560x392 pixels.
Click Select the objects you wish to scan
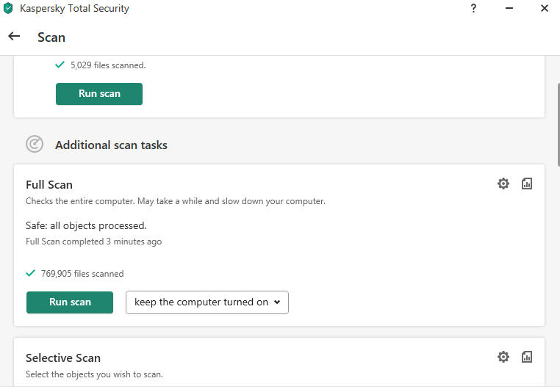point(94,374)
